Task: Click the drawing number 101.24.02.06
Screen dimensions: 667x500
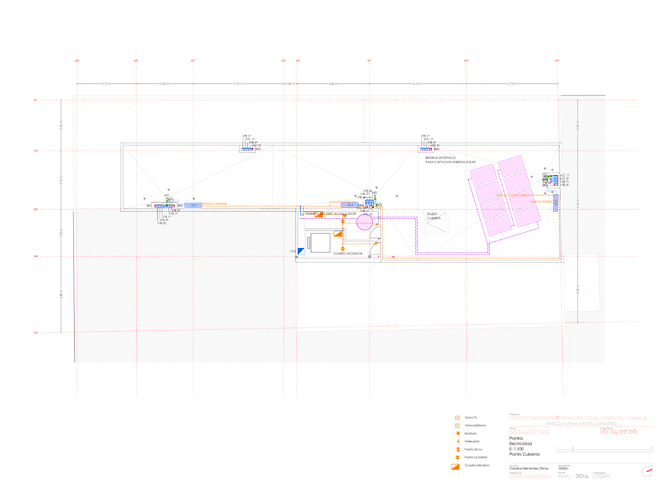Action: tap(618, 430)
